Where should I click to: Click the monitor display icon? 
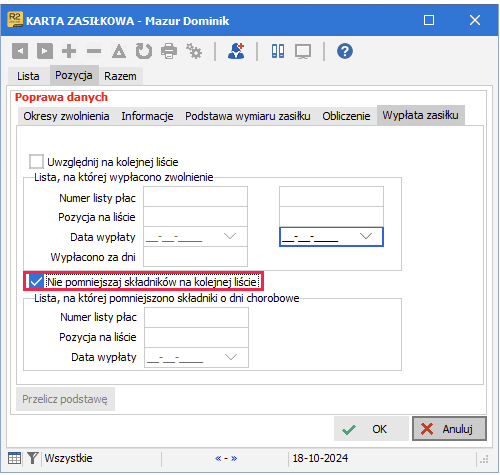(x=303, y=52)
